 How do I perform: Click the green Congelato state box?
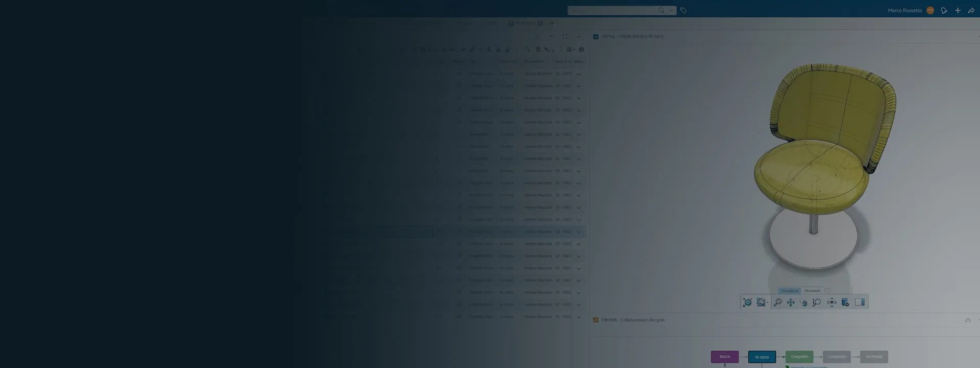point(799,357)
